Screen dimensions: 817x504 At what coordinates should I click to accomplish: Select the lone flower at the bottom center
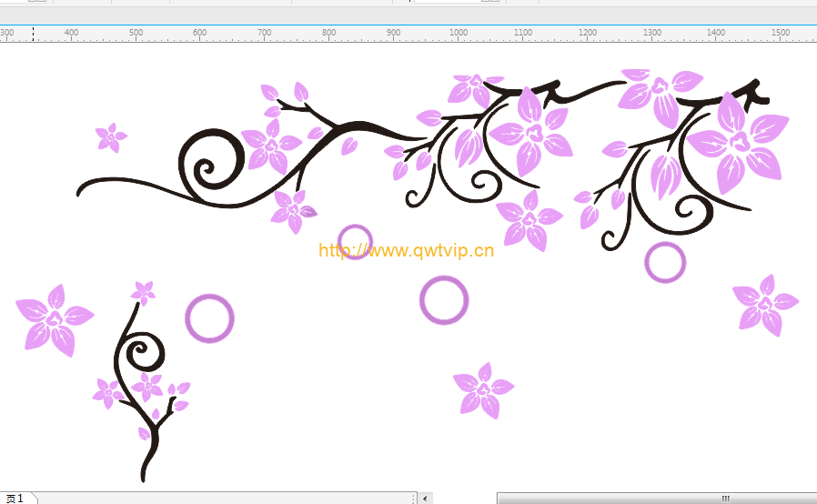[483, 391]
